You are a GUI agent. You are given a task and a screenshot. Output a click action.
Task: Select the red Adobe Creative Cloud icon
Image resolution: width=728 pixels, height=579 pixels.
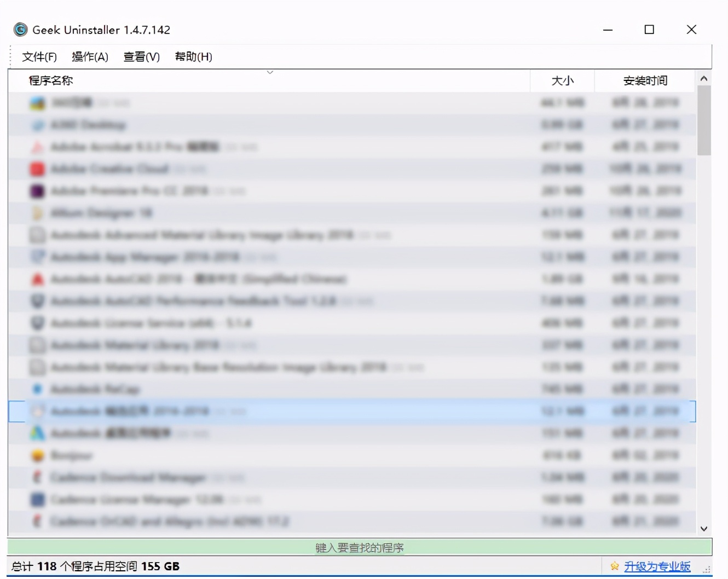(37, 169)
